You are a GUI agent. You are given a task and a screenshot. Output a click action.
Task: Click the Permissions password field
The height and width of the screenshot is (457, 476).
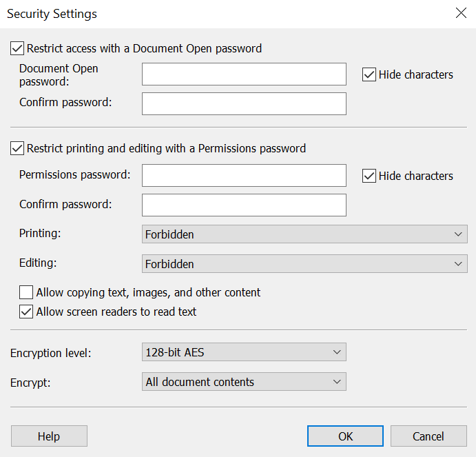[244, 176]
